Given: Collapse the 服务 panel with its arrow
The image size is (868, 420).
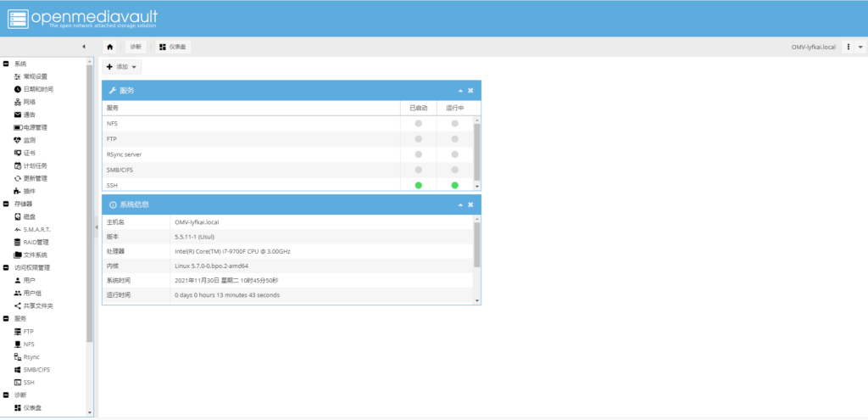Looking at the screenshot, I should (x=460, y=90).
